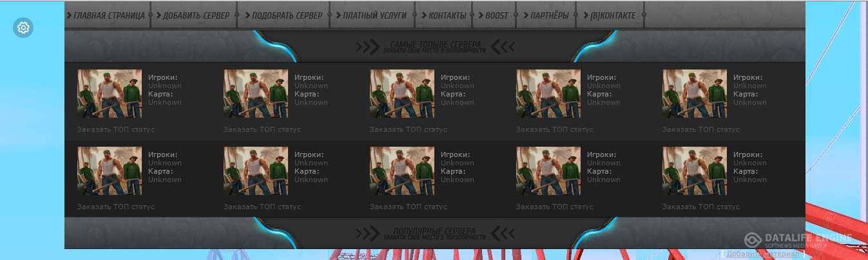This screenshot has width=868, height=260.
Task: Open Добавить сервер menu item
Action: pyautogui.click(x=194, y=15)
